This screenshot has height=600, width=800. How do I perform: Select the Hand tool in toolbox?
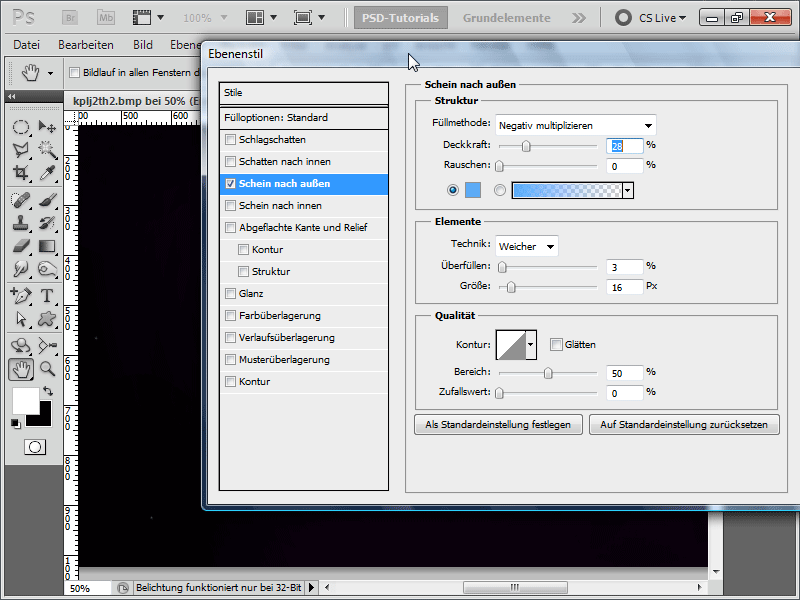21,369
